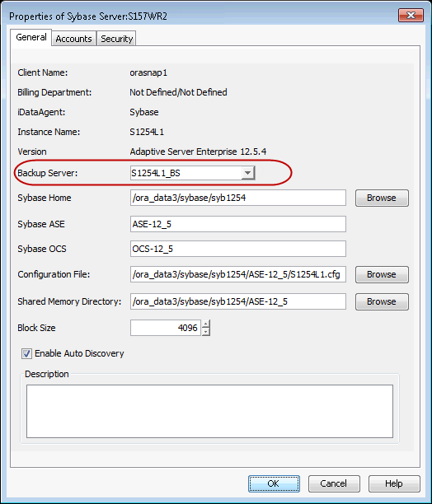Open the Security tab
Viewport: 432px width, 504px height.
point(116,39)
